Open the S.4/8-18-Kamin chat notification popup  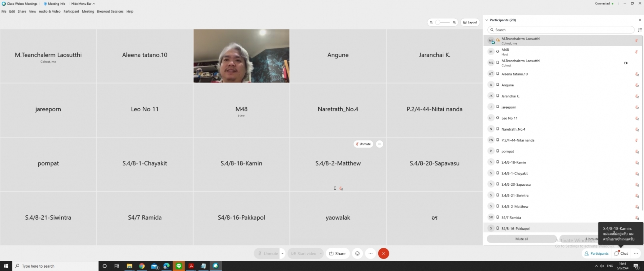pyautogui.click(x=621, y=233)
